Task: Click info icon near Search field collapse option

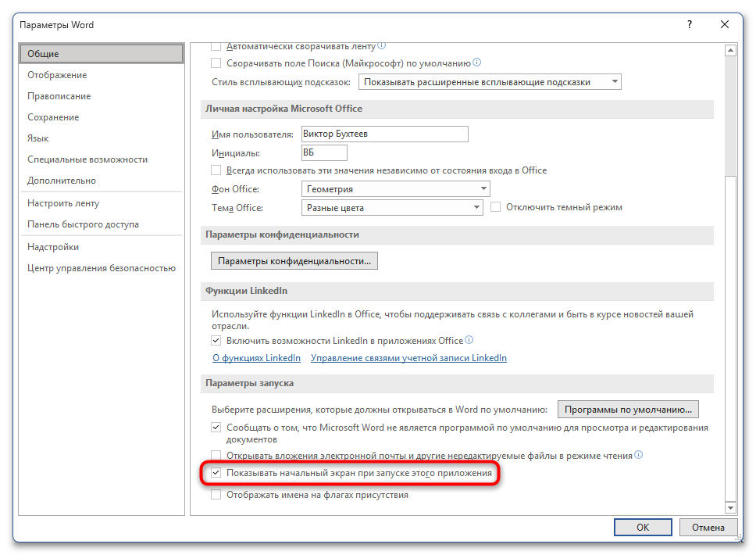Action: pos(477,63)
